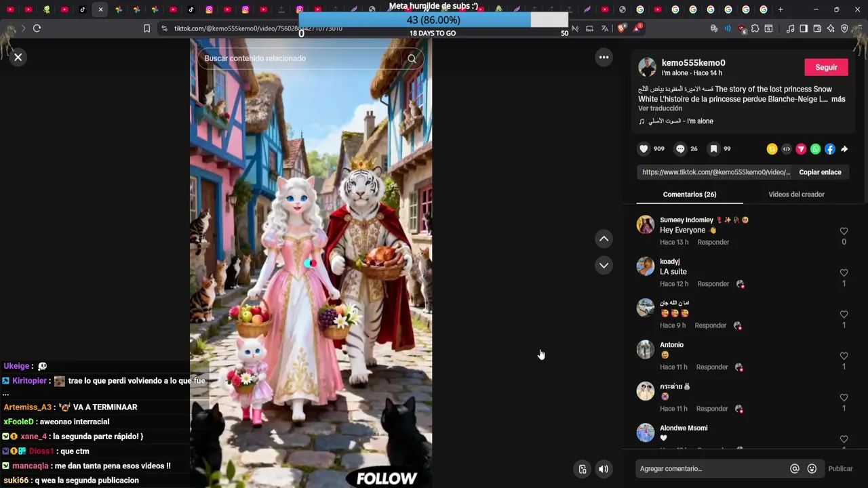
Task: Click the sub goal progress bar at 86.00%
Action: pos(433,20)
